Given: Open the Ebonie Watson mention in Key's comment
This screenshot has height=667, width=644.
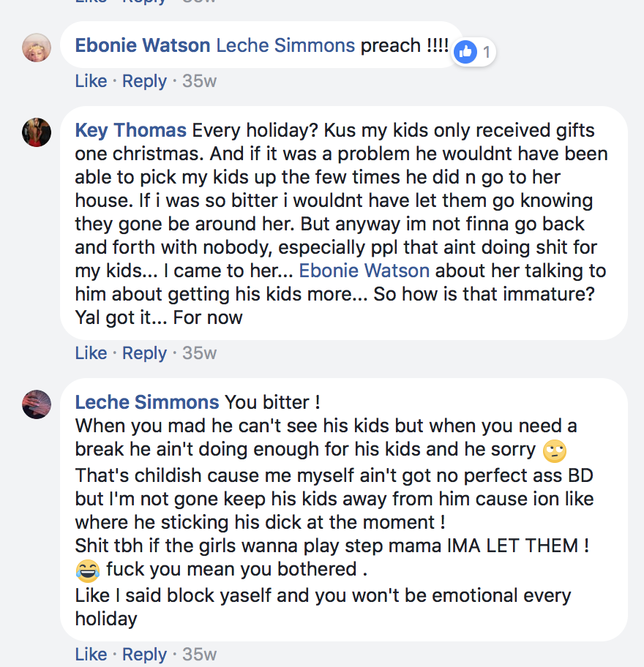Looking at the screenshot, I should click(364, 271).
